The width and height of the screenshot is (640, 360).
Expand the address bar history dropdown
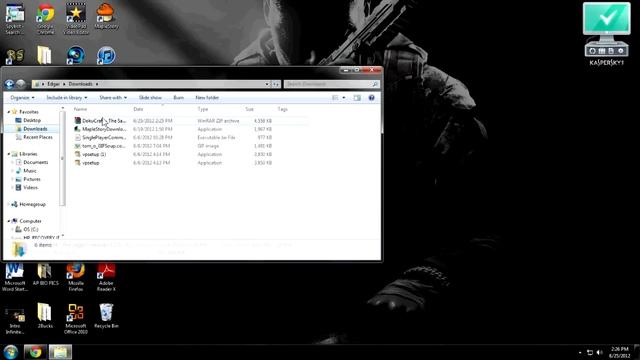coord(267,84)
